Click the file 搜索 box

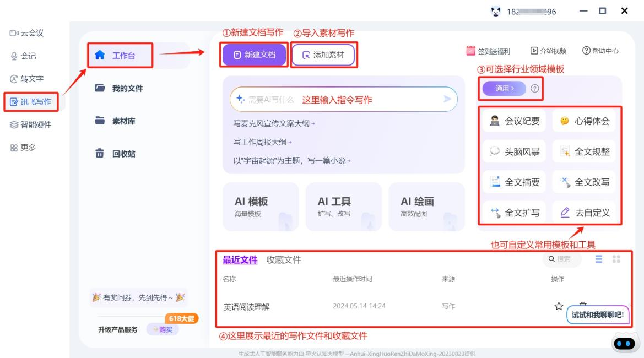562,259
